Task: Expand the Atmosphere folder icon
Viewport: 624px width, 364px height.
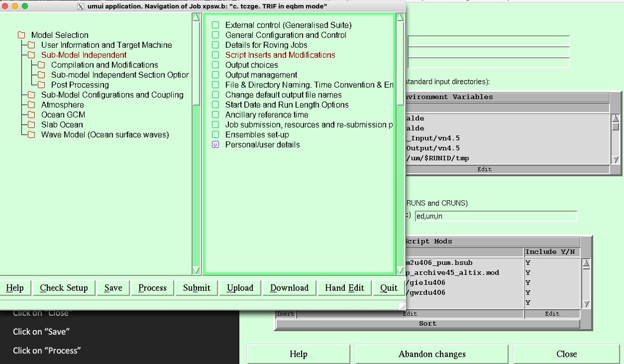Action: click(x=31, y=105)
